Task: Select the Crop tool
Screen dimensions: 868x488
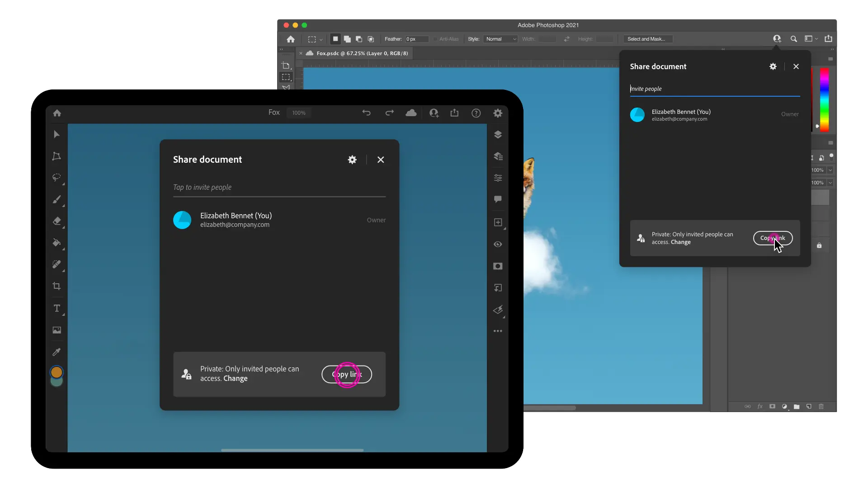Action: (x=56, y=286)
